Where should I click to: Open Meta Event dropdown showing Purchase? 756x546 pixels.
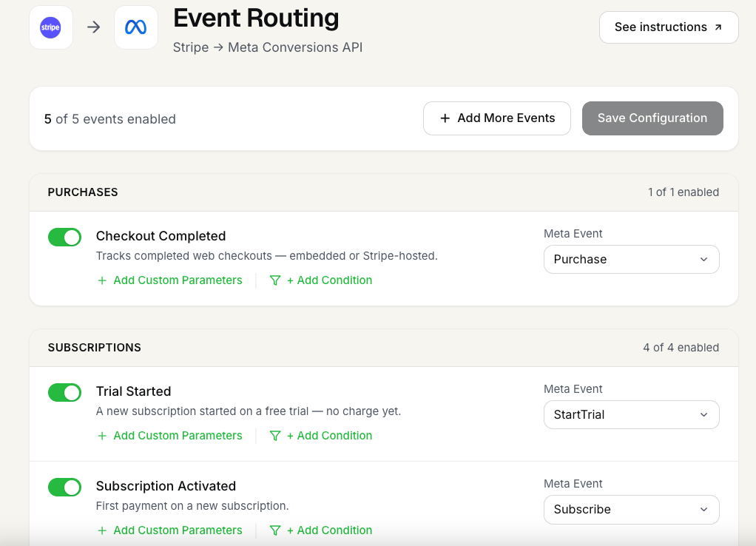click(632, 260)
